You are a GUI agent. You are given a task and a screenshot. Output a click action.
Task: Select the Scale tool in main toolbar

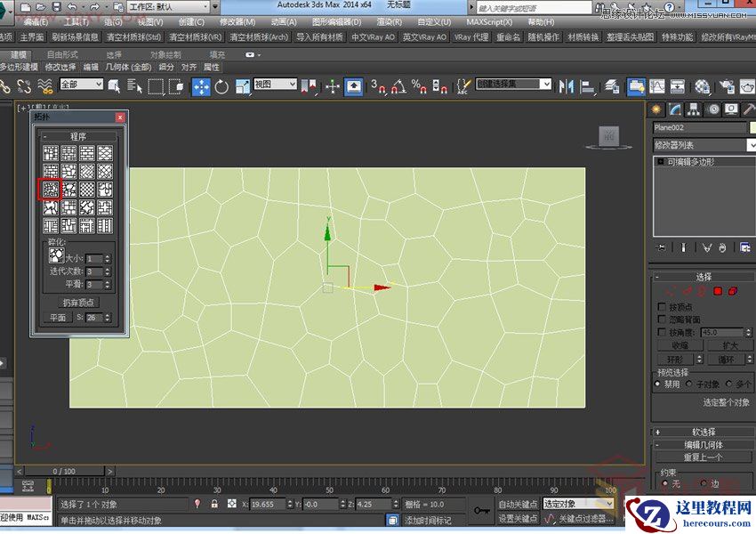(x=242, y=86)
